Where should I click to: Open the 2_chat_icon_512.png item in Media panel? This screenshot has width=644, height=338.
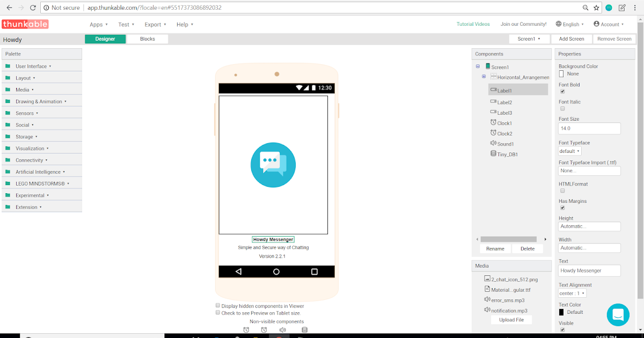tap(514, 279)
